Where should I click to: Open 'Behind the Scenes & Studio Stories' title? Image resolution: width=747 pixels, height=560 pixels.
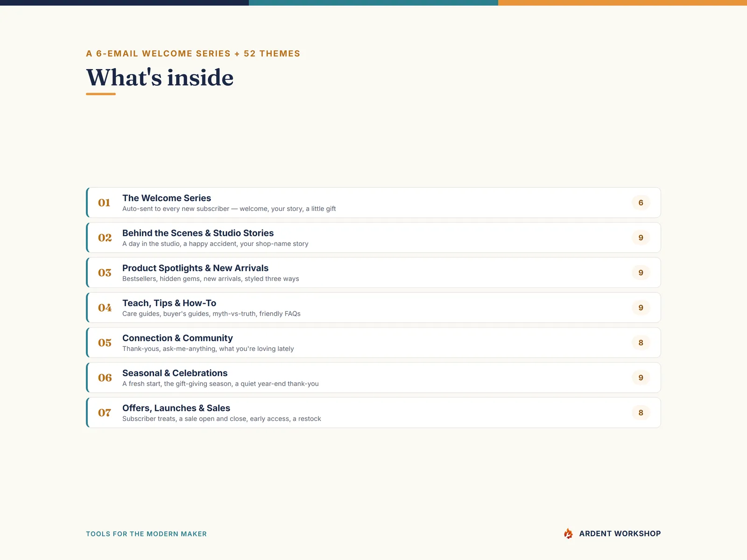coord(198,233)
